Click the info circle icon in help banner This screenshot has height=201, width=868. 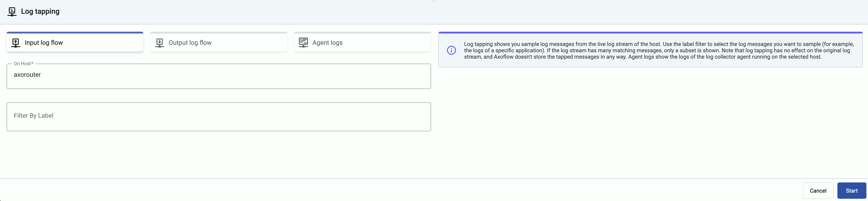pyautogui.click(x=451, y=50)
